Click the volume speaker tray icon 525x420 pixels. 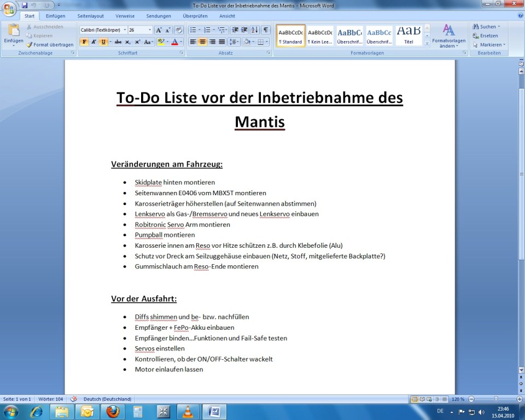click(481, 412)
